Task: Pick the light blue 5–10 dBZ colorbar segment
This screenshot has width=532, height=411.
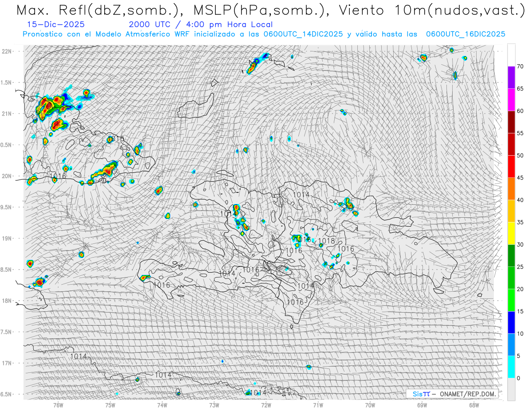Action: click(x=511, y=344)
